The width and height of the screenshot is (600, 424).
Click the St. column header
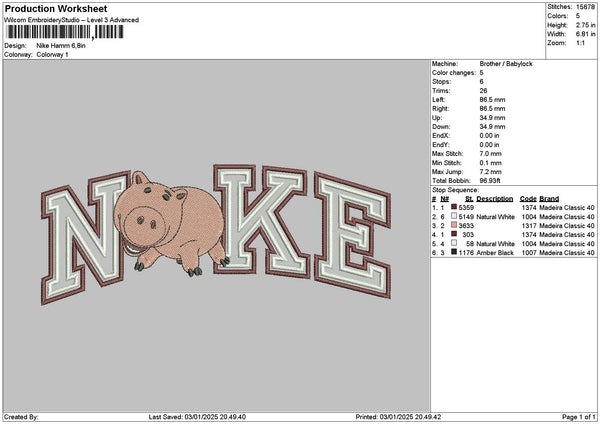pos(470,199)
